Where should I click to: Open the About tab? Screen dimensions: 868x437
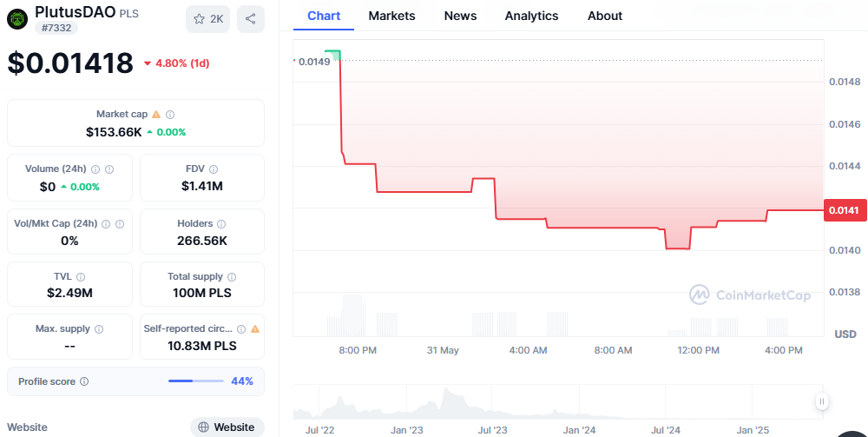click(605, 16)
